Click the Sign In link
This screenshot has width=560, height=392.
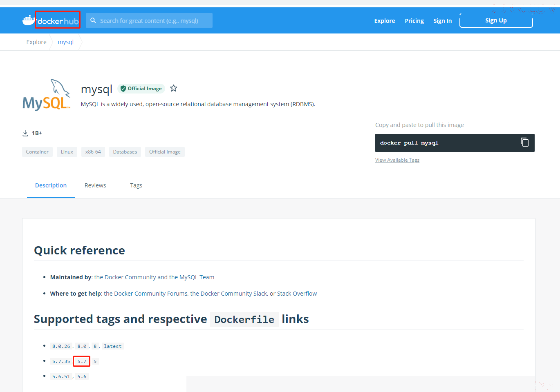[443, 21]
